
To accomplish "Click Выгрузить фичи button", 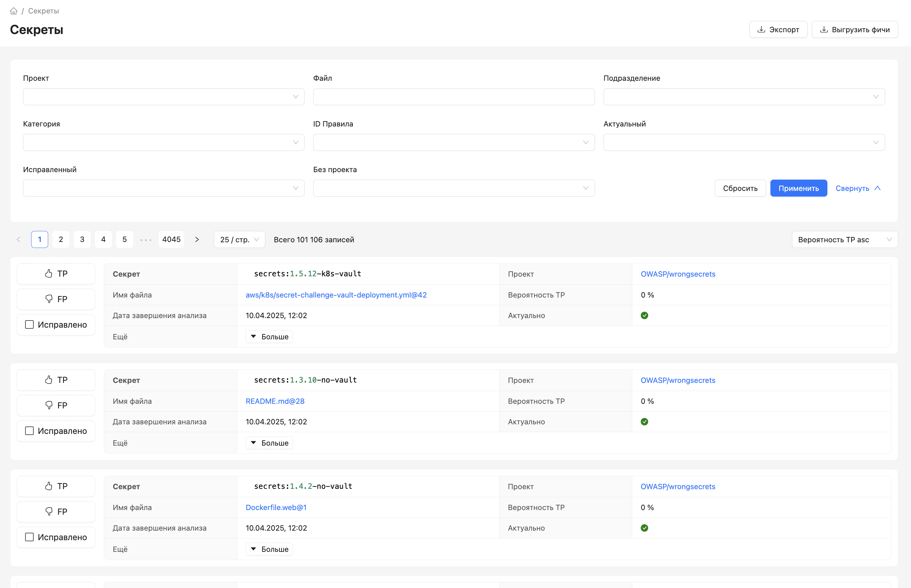I will click(x=854, y=29).
